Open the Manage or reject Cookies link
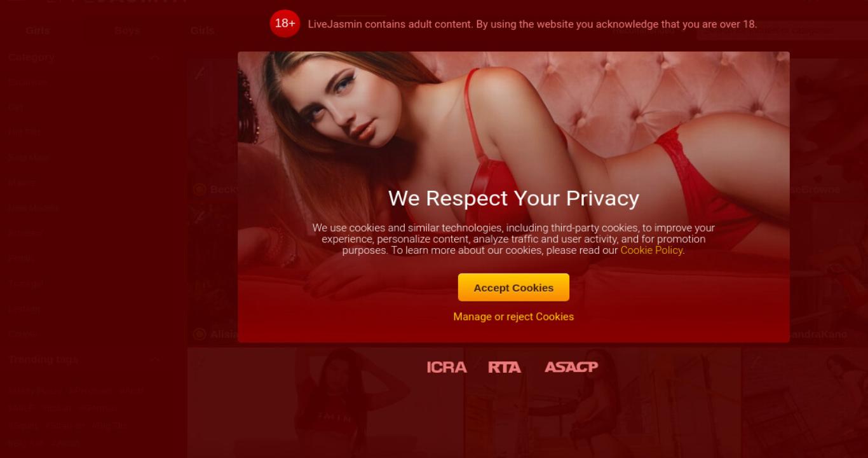The height and width of the screenshot is (458, 868). [513, 317]
